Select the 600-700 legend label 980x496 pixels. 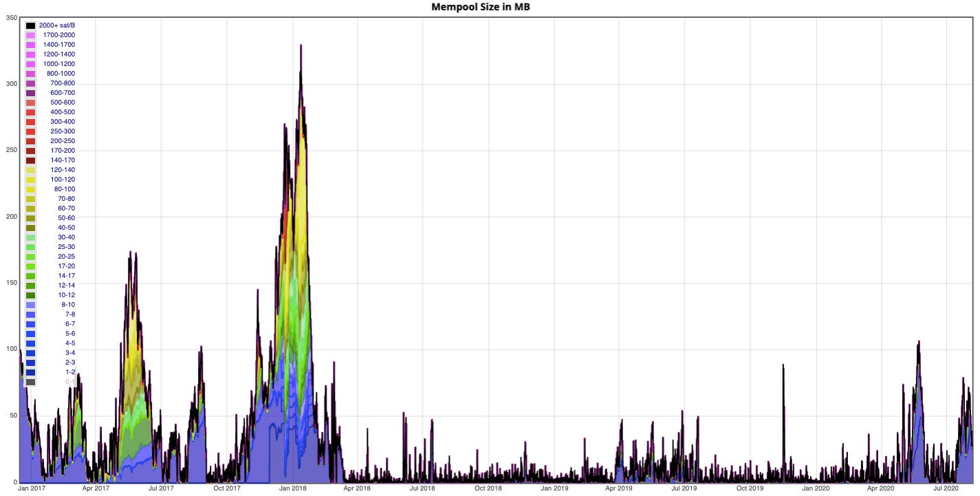tap(63, 93)
